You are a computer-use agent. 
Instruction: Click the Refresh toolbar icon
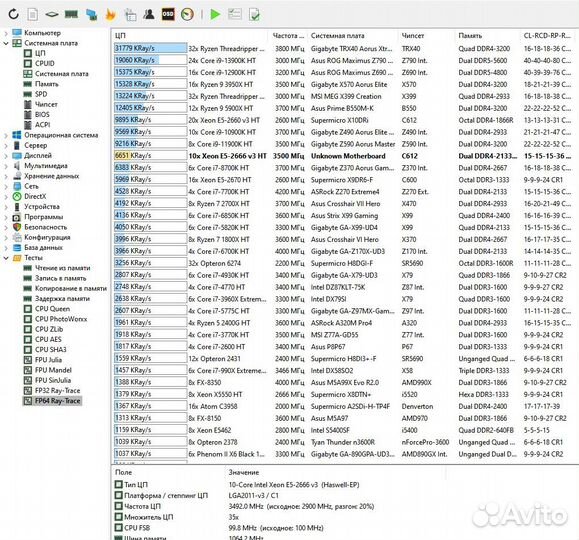(x=14, y=14)
